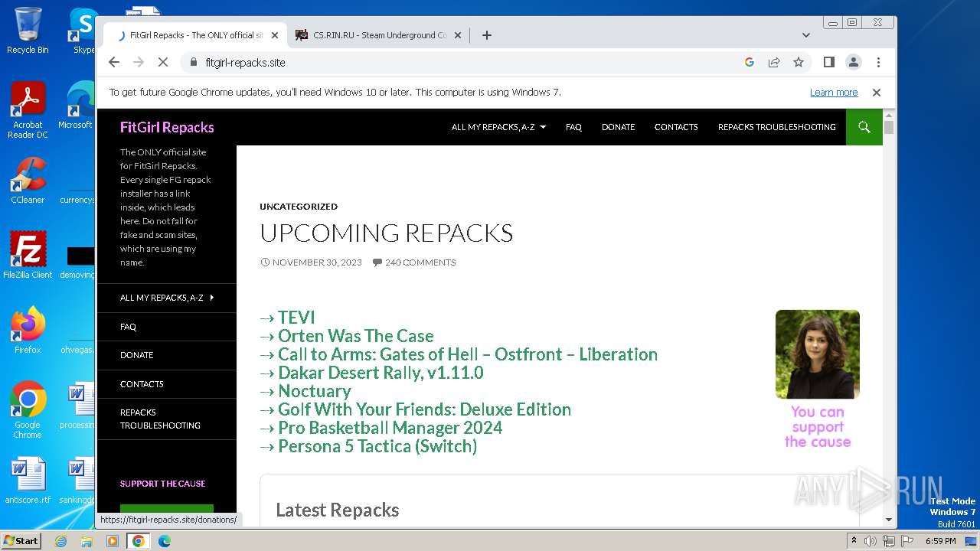Open the FileZilla Client desktop icon
The height and width of the screenshot is (551, 980).
(x=28, y=255)
